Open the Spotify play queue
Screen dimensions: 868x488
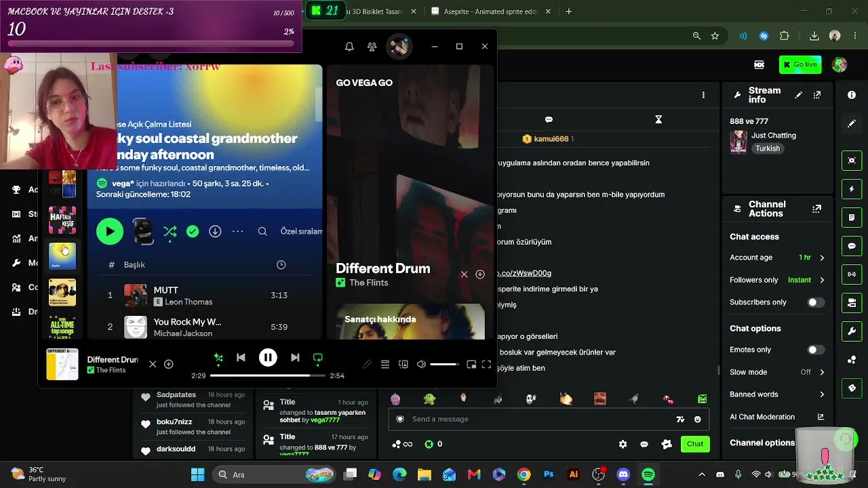tap(385, 364)
